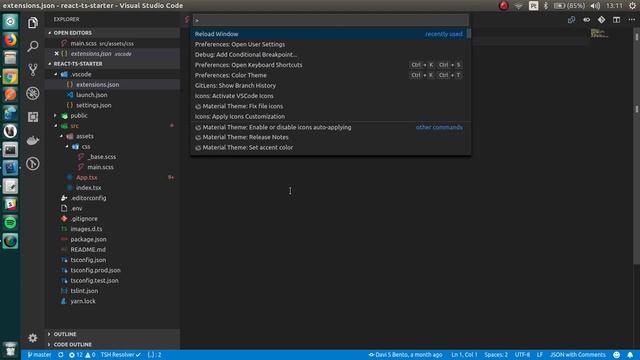Open Source Control view in activity bar
Screen dimensions: 640x360
coord(33,70)
